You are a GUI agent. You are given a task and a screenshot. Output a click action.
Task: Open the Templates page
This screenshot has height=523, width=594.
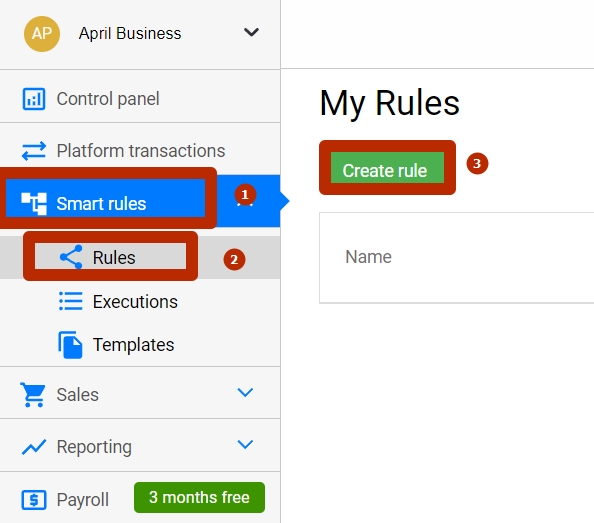point(133,345)
